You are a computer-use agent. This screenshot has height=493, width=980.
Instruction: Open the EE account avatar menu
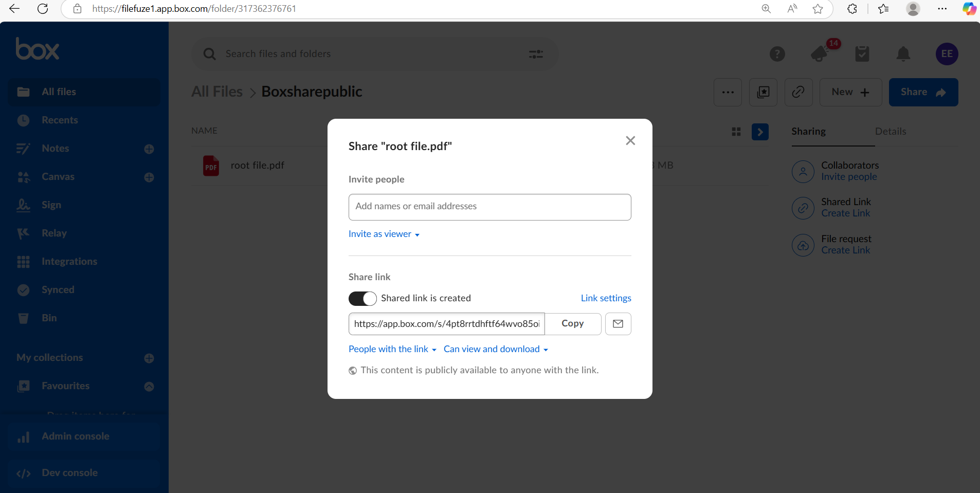[x=947, y=54]
